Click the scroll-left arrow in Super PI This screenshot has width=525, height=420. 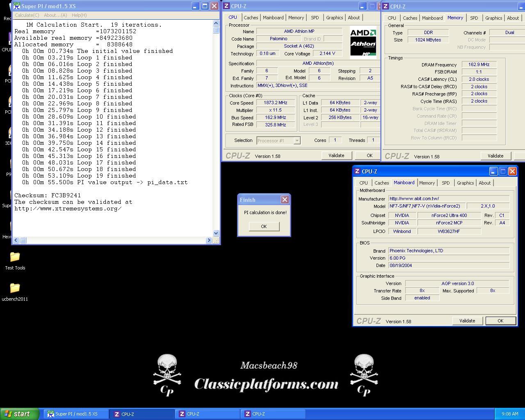coord(16,240)
